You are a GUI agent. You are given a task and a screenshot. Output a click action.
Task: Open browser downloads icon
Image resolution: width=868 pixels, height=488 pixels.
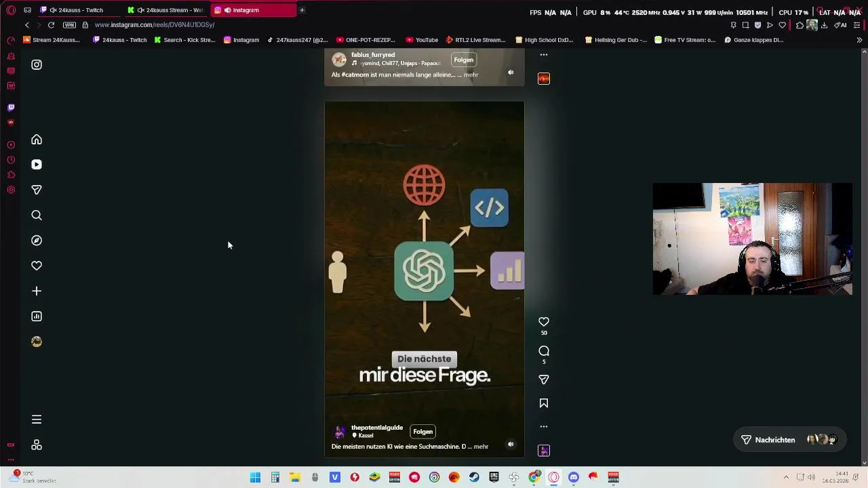[824, 25]
